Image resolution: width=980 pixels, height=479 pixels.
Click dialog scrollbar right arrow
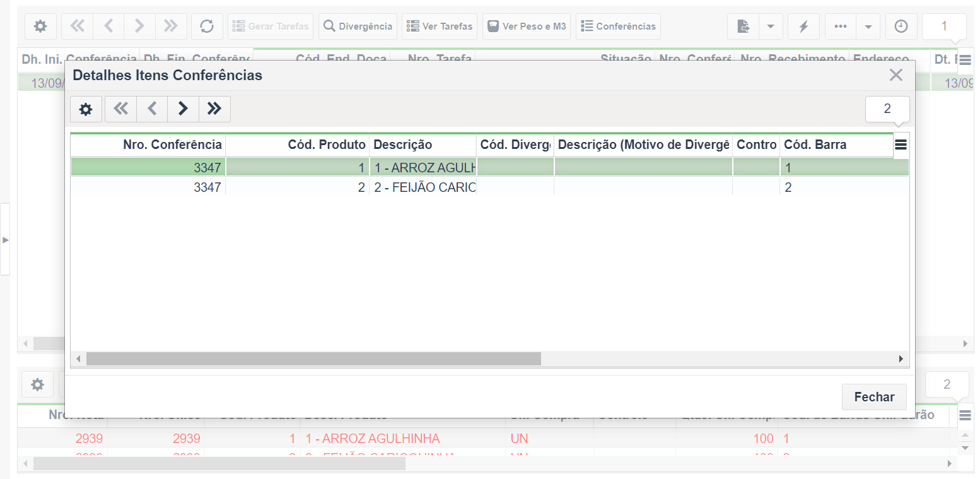(901, 358)
